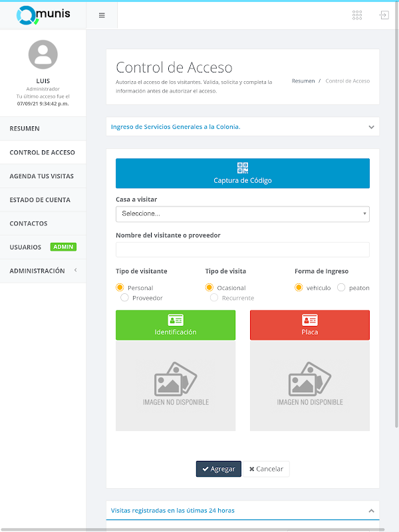Viewport: 399px width, 532px height.
Task: Choose Recurrente visit type
Action: pos(214,297)
